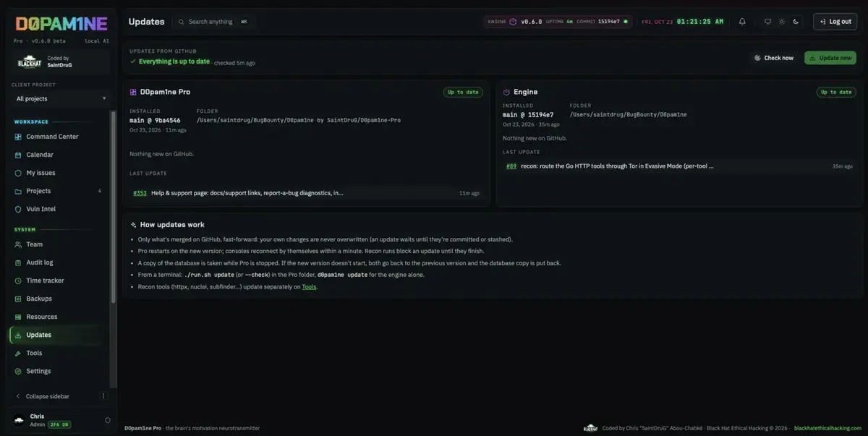Screen dimensions: 868x436
Task: Click the v0.6.0 engine version label
Action: (x=532, y=22)
